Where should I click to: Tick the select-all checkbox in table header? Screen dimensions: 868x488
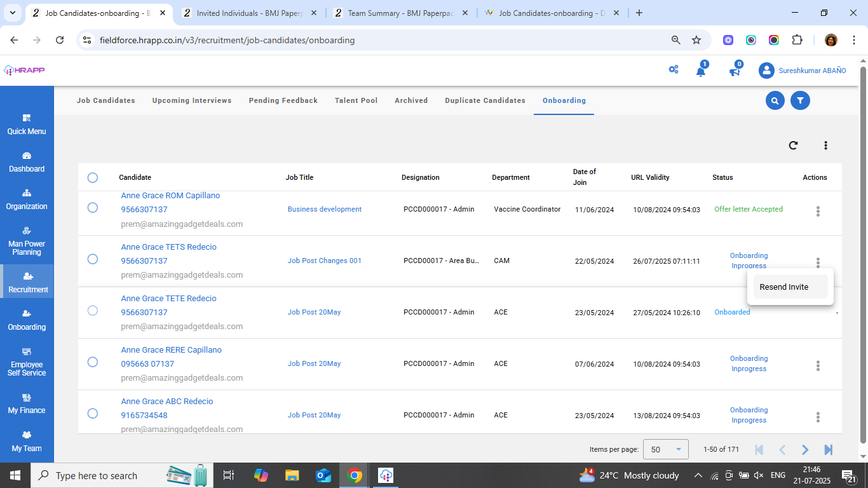pyautogui.click(x=93, y=177)
